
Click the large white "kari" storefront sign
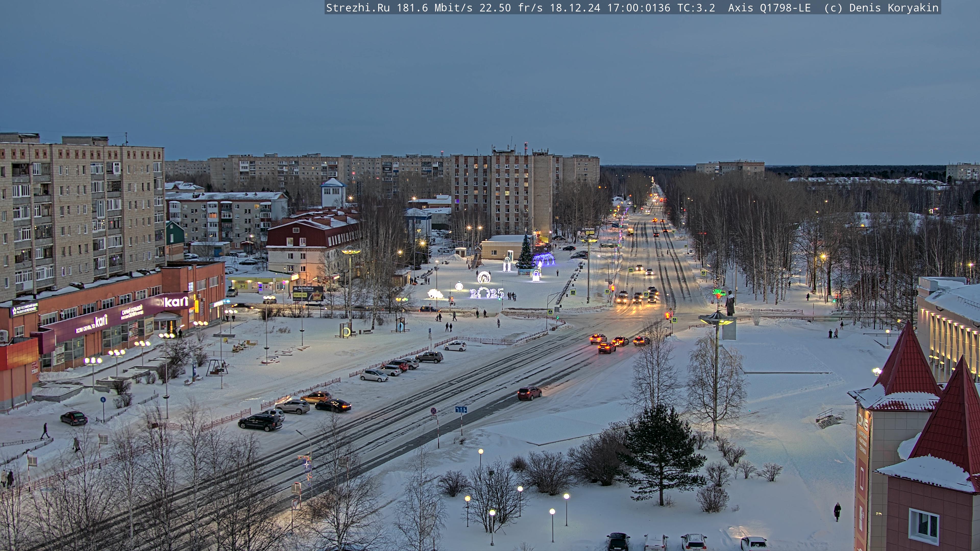click(176, 302)
